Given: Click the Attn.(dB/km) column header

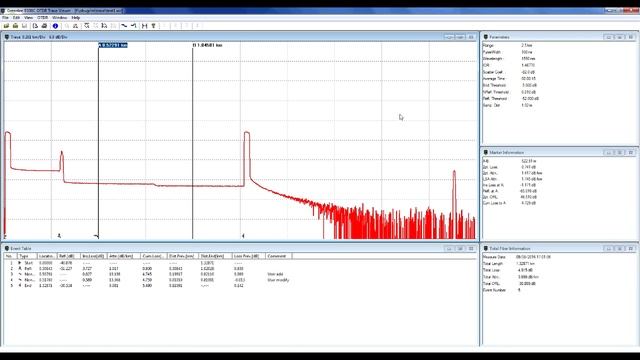Looking at the screenshot, I should click(123, 256).
